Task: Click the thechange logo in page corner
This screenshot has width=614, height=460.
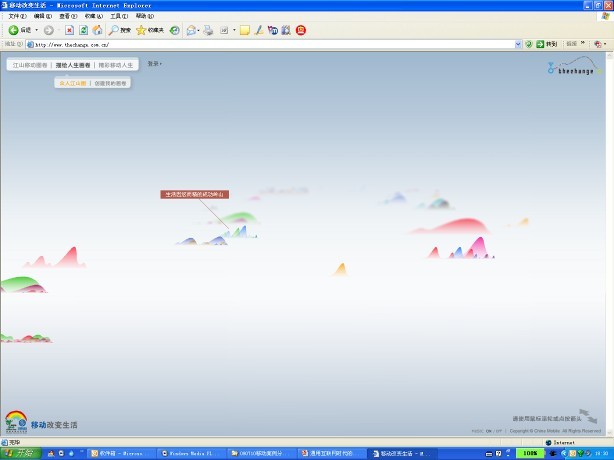Action: tap(575, 66)
